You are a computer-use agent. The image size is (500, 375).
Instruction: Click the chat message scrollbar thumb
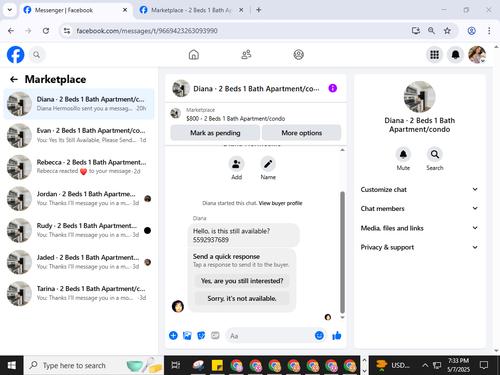coord(342,252)
